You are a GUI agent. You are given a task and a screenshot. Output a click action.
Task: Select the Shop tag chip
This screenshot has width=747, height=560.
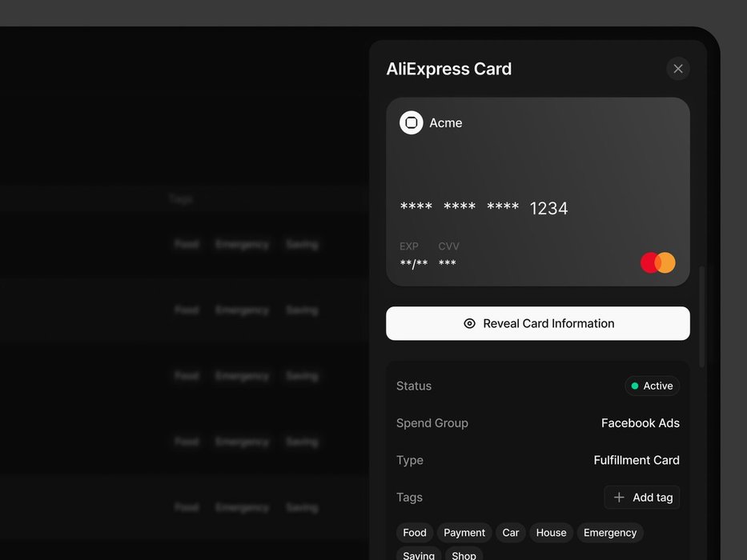tap(464, 554)
